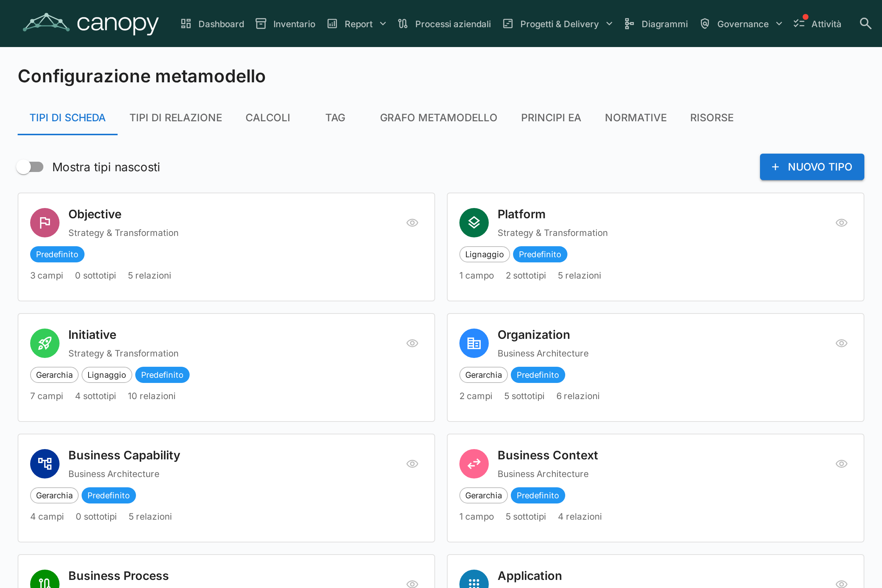This screenshot has height=588, width=882.
Task: Click the Inventario archive icon
Action: click(x=261, y=24)
